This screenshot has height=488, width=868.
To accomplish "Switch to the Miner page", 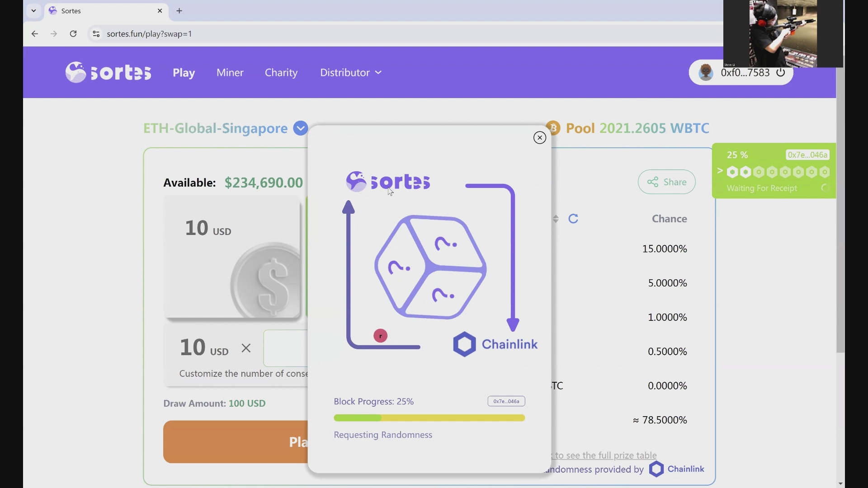I will [230, 72].
